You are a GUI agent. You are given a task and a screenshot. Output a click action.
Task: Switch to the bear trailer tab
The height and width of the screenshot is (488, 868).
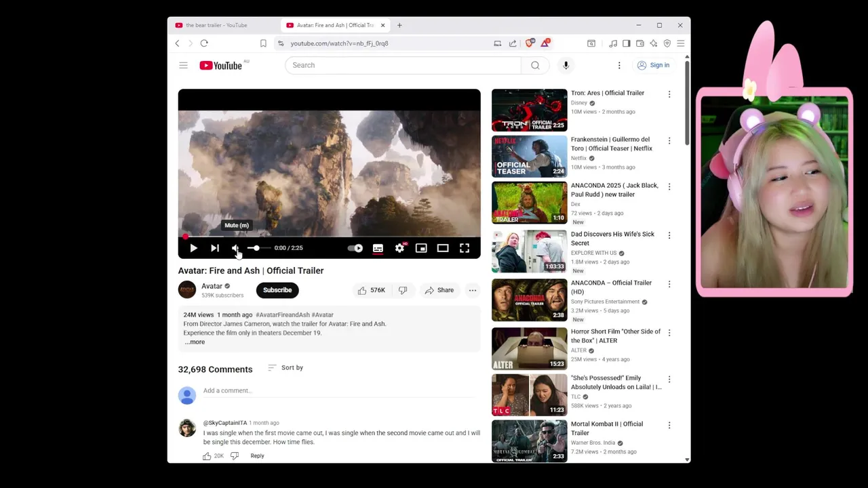(222, 25)
